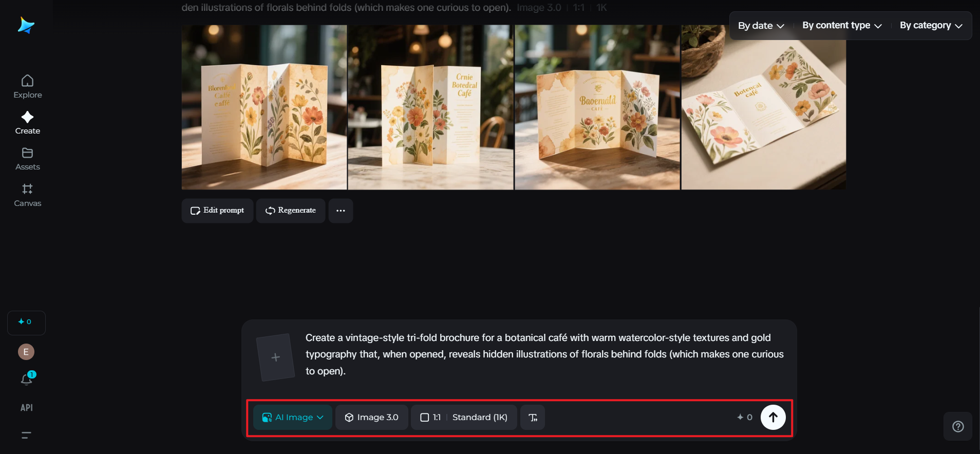Click the text style icon in prompt bar
The height and width of the screenshot is (454, 980).
(533, 417)
